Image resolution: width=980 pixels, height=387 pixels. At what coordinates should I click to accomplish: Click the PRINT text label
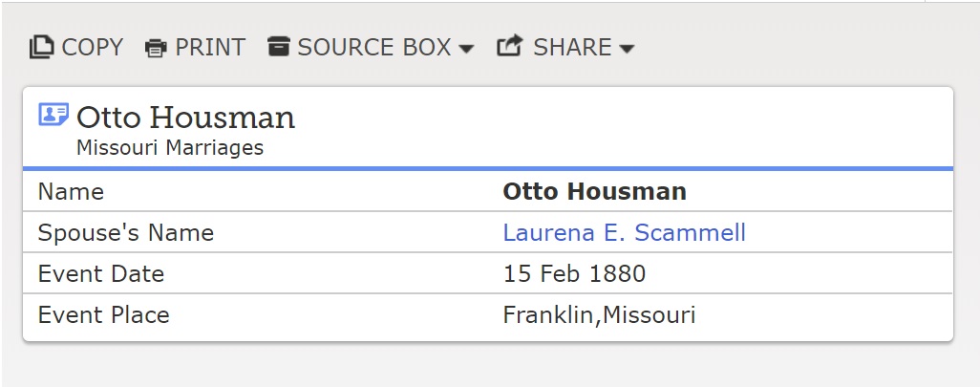coord(210,47)
